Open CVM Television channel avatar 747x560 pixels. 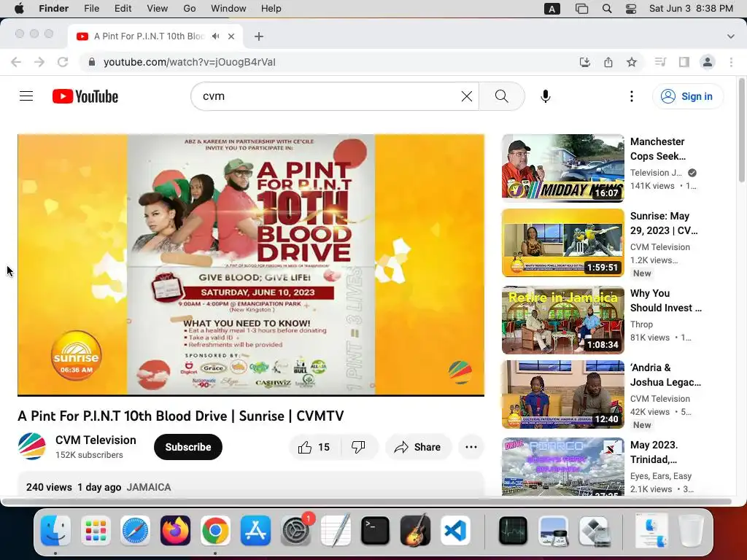[32, 447]
